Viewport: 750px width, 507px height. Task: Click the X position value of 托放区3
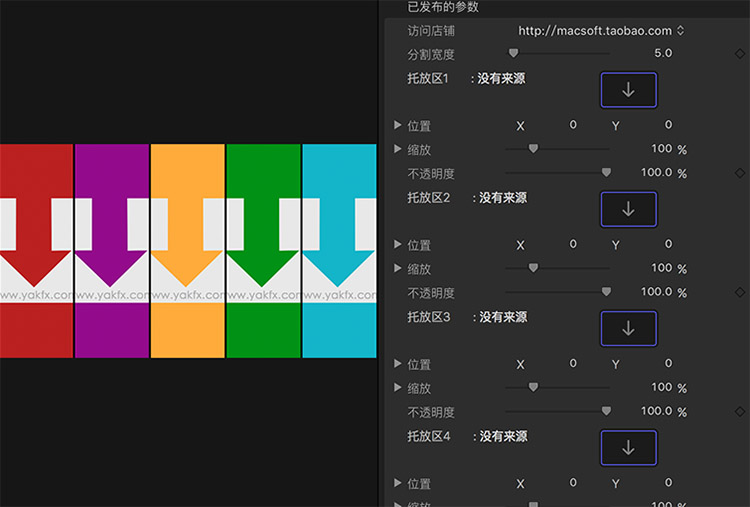[x=573, y=364]
